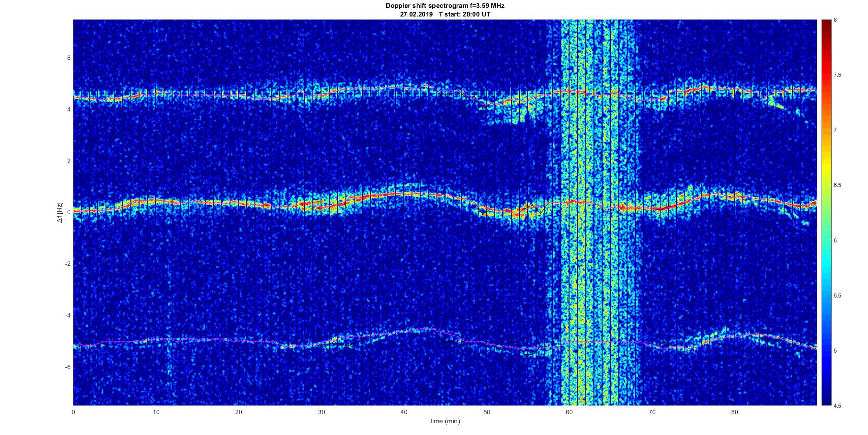This screenshot has height=435, width=868.
Task: Click the x-axis tick label '70'
Action: click(x=651, y=412)
